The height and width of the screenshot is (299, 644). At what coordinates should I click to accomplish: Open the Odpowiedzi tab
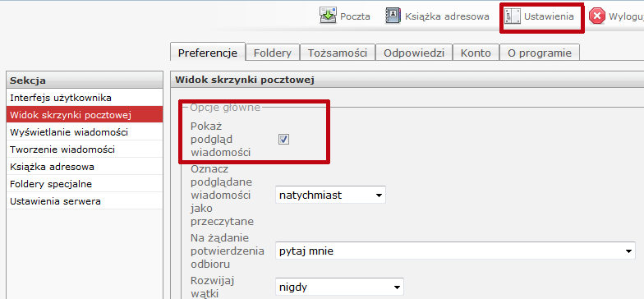[414, 53]
